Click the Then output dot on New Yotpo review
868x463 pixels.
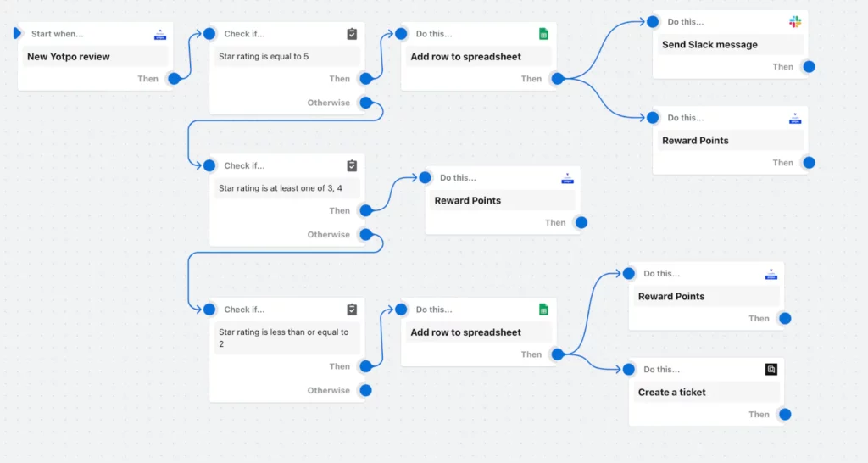click(x=174, y=79)
